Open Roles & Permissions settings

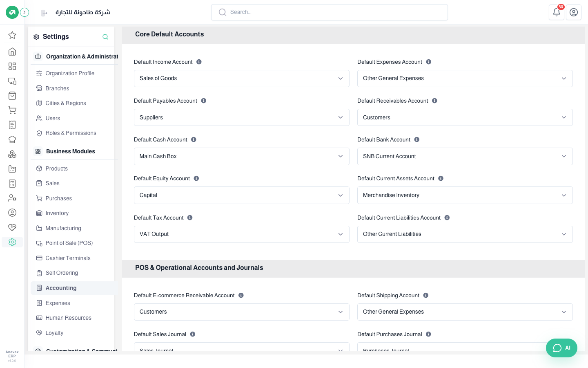[71, 133]
